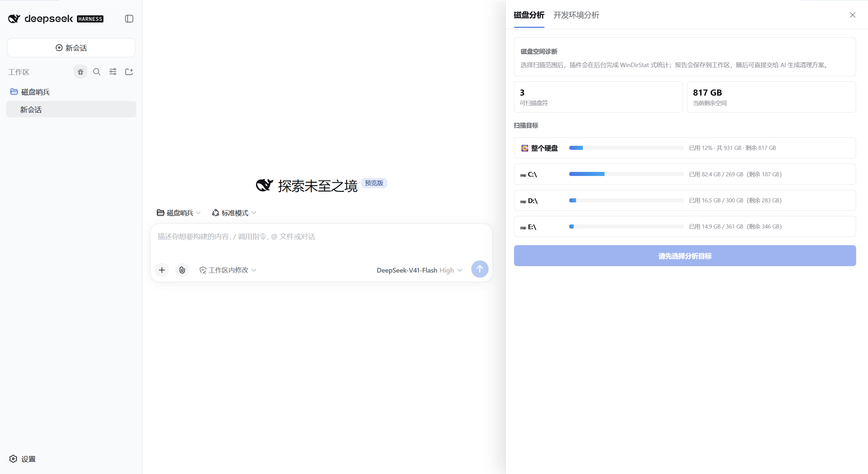Open the 标准模式 mode dropdown

[x=234, y=213]
